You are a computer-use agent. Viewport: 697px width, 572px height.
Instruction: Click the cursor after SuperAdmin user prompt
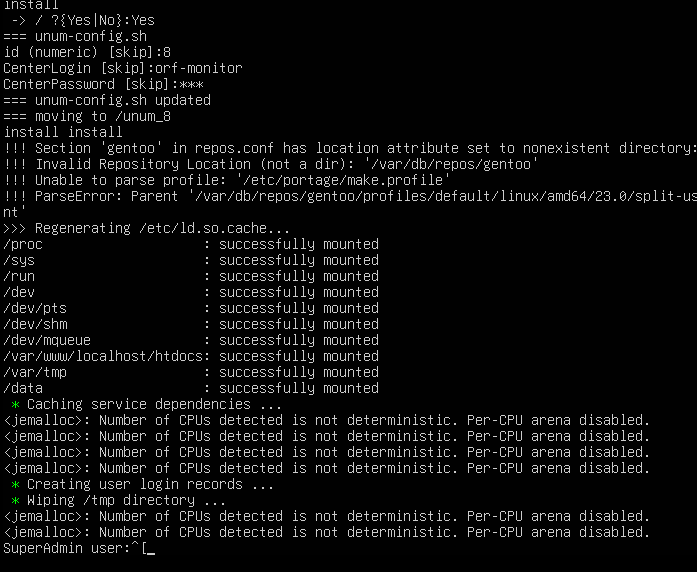tap(150, 548)
